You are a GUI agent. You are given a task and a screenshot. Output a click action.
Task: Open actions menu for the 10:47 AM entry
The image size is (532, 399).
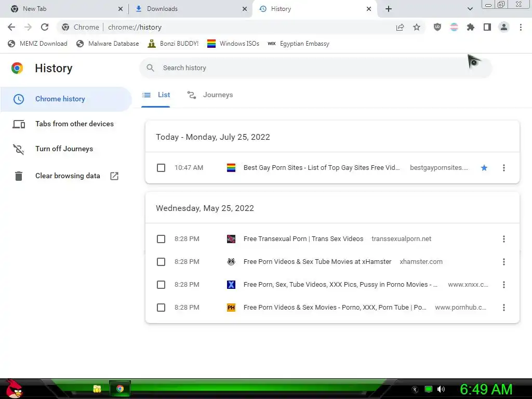504,168
